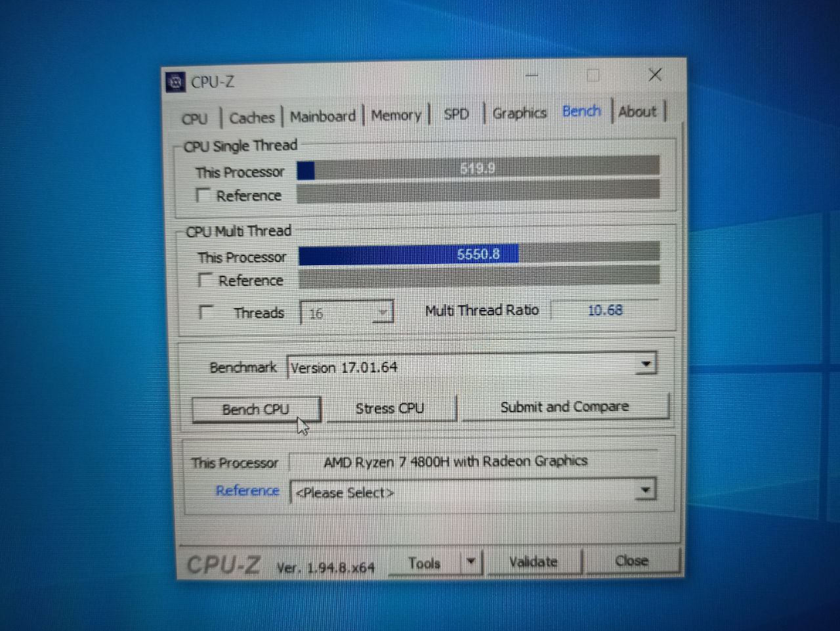The height and width of the screenshot is (631, 840).
Task: Enable Multi Thread Reference checkbox
Action: coord(205,280)
